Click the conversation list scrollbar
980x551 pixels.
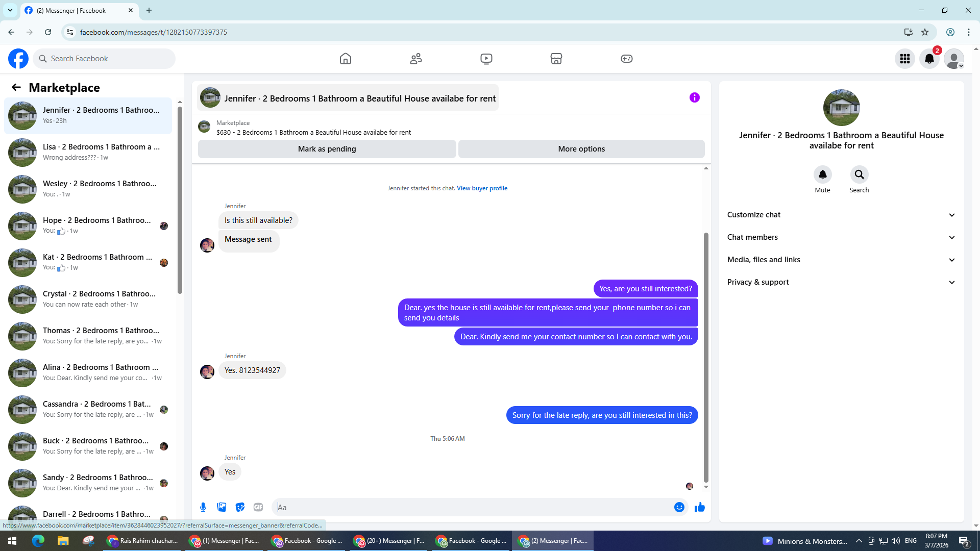(180, 200)
